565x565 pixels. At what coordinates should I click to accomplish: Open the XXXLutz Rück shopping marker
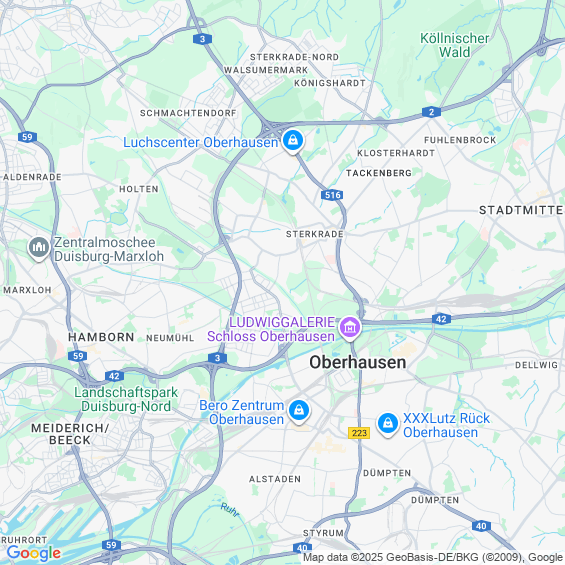pyautogui.click(x=388, y=424)
